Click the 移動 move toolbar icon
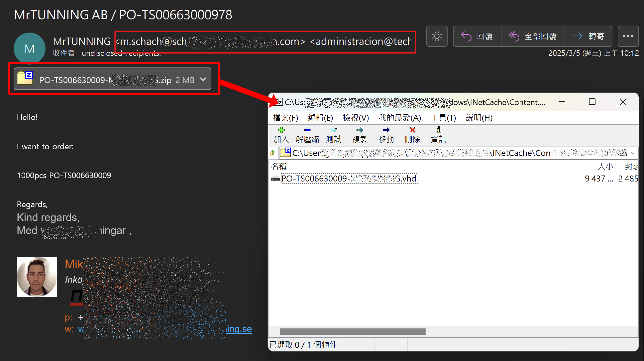This screenshot has height=361, width=644. (386, 135)
